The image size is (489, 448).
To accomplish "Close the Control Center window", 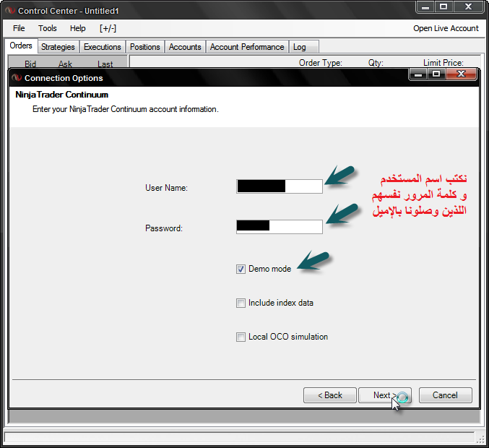I will click(x=468, y=7).
